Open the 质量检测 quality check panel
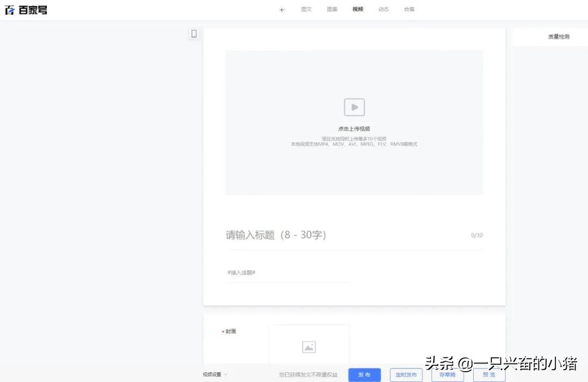 (558, 36)
